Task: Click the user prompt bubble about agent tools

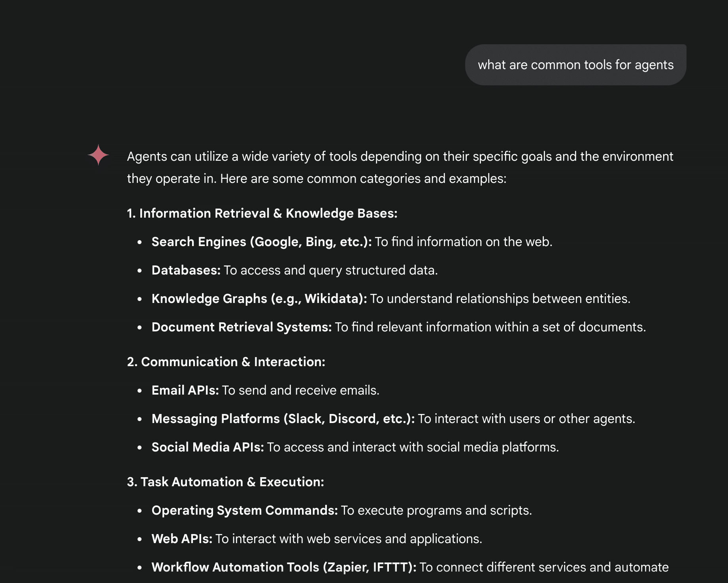Action: (575, 65)
